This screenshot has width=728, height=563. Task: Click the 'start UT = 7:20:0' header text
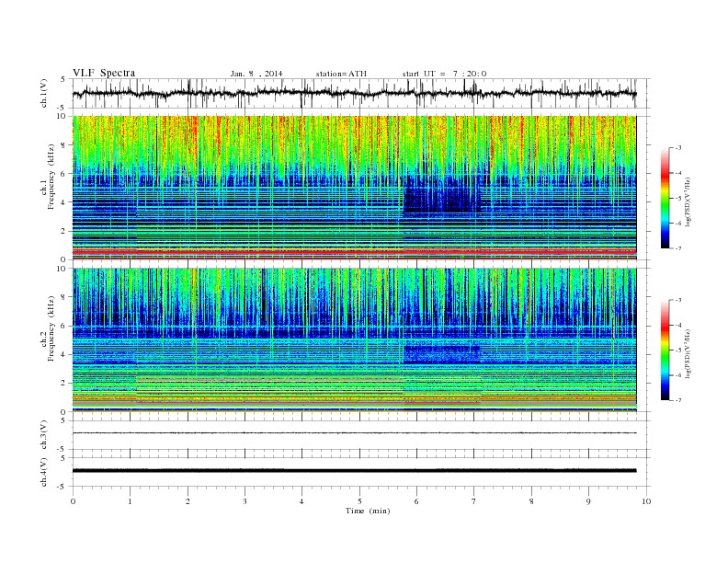(444, 74)
